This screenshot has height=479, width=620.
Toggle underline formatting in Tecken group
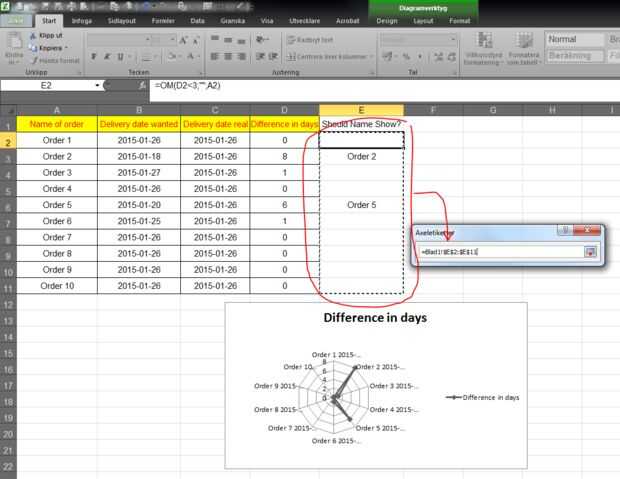pyautogui.click(x=120, y=57)
